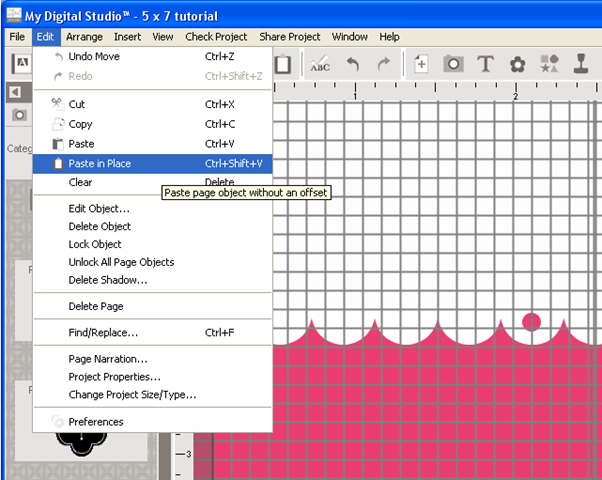Open the Share Project menu
The width and height of the screenshot is (602, 480).
click(x=289, y=37)
